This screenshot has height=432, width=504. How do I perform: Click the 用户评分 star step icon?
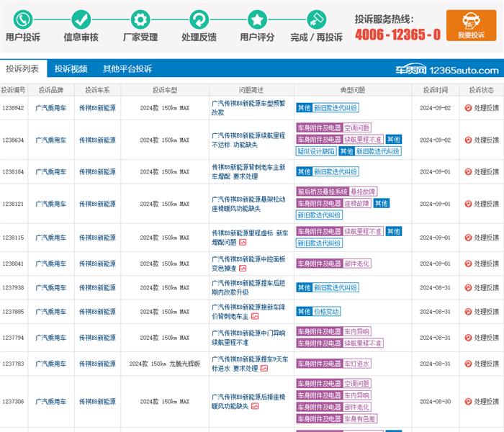coord(257,19)
